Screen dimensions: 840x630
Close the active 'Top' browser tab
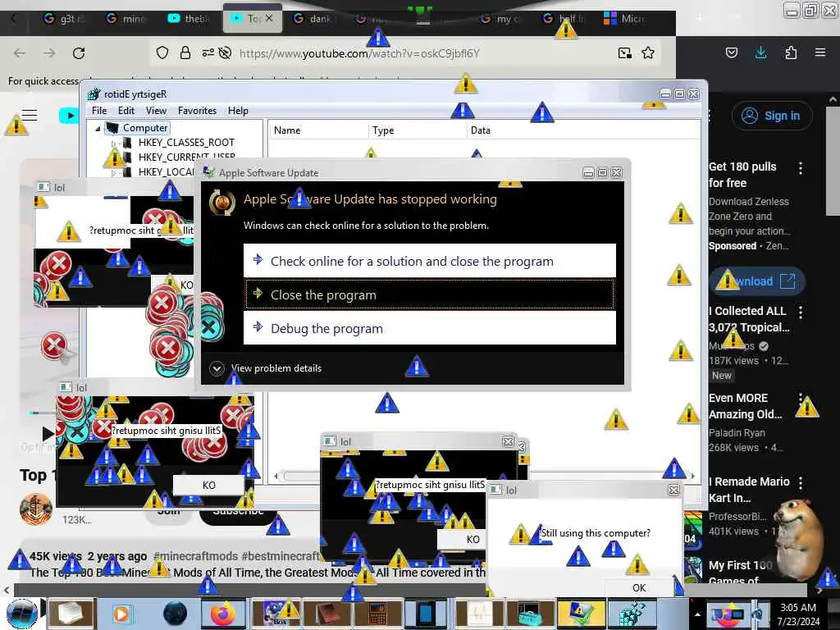[269, 18]
